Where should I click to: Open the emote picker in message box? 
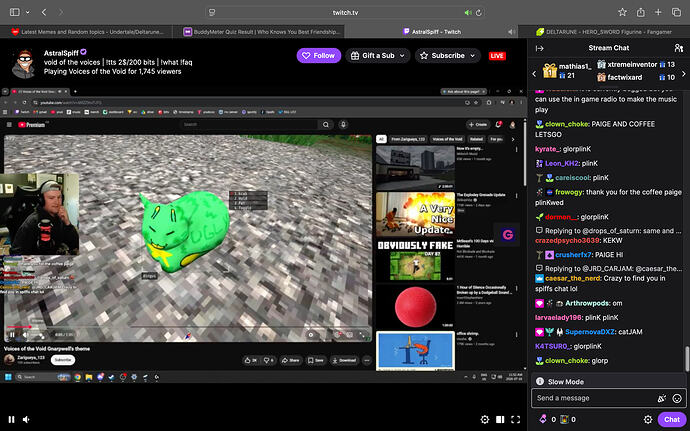[x=677, y=398]
